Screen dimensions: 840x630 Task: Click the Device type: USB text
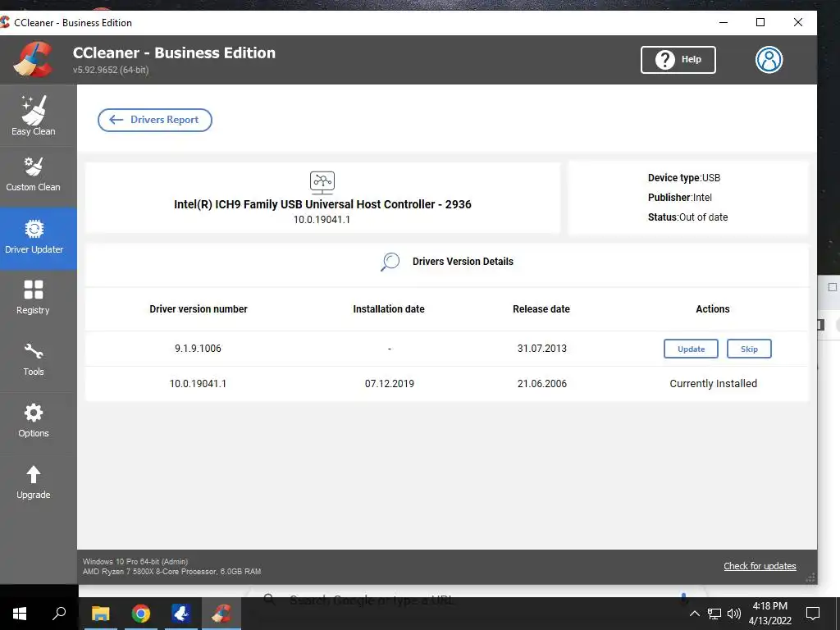[x=683, y=178]
